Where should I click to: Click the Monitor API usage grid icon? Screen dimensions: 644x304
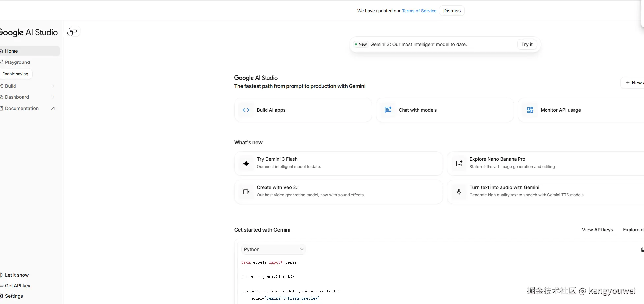pos(530,110)
